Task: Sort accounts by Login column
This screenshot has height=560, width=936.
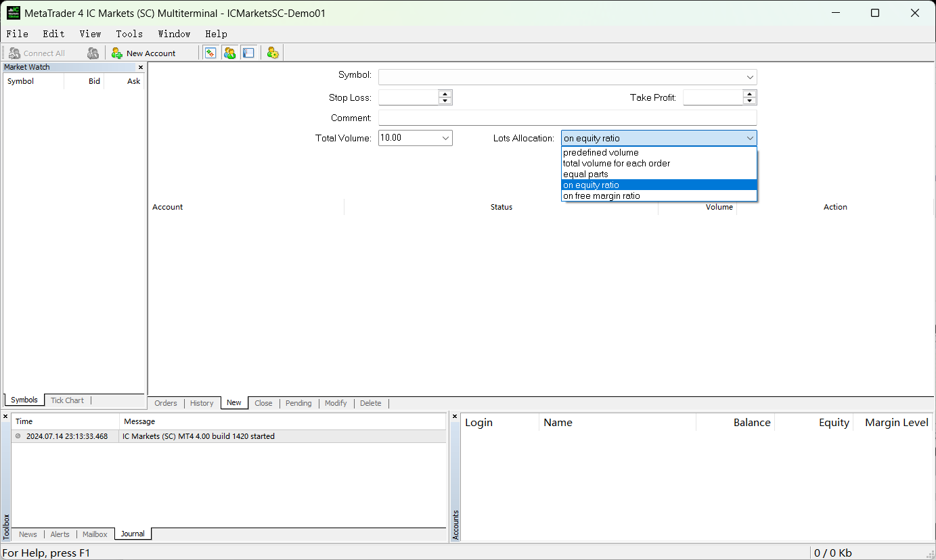Action: tap(500, 422)
